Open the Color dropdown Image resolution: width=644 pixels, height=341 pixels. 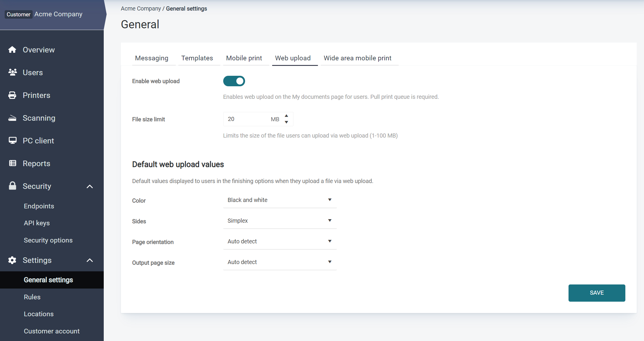point(280,200)
